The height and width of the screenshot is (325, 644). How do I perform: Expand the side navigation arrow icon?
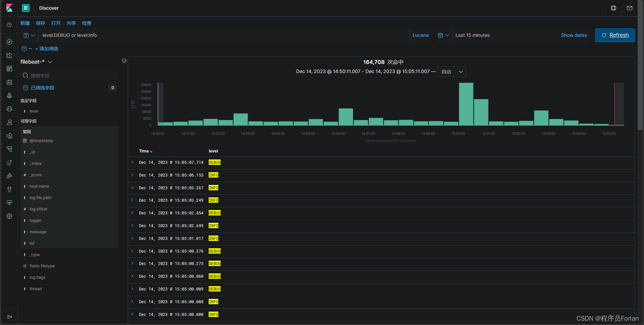pos(9,317)
